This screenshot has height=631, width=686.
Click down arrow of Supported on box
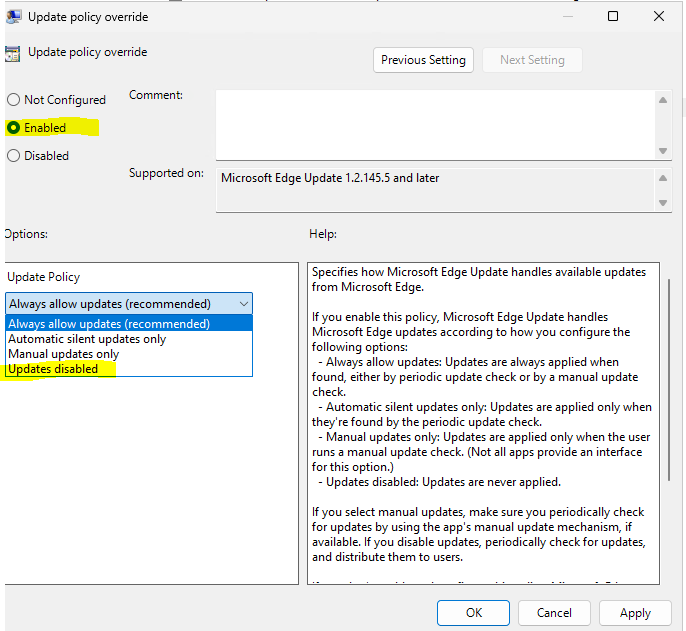(x=663, y=203)
